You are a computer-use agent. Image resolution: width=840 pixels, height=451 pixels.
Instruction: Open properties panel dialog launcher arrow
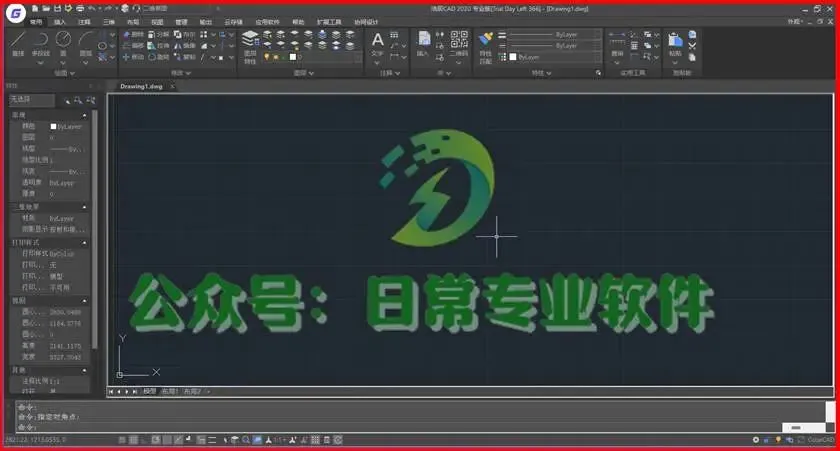(x=598, y=73)
